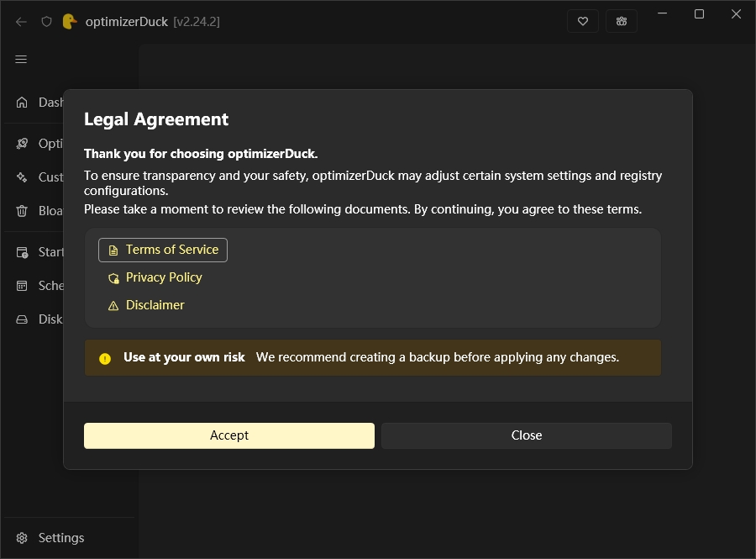Click the Legal Agreement heading
This screenshot has width=756, height=559.
click(x=156, y=119)
